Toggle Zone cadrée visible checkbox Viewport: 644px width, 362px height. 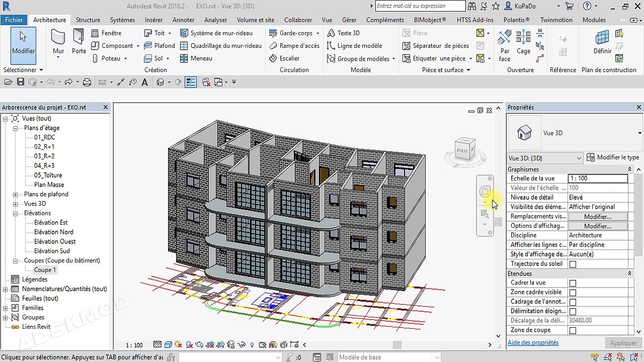click(573, 293)
